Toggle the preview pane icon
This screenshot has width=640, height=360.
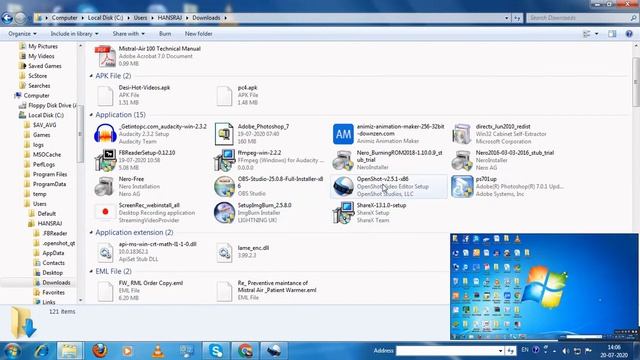(612, 34)
